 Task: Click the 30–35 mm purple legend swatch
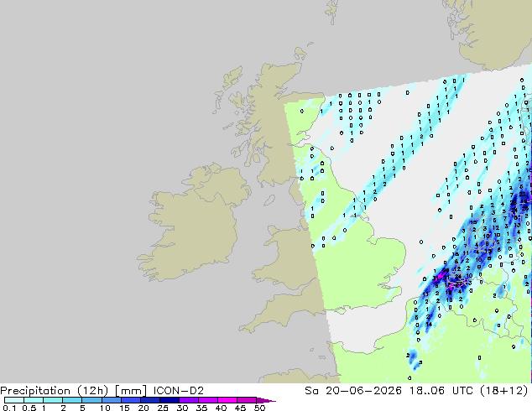pos(188,400)
